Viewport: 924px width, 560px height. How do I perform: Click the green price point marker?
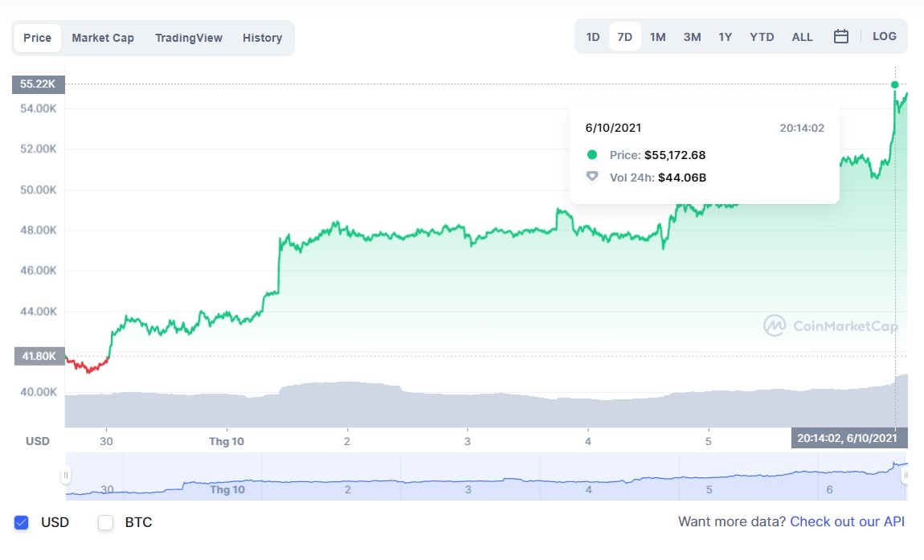[895, 84]
